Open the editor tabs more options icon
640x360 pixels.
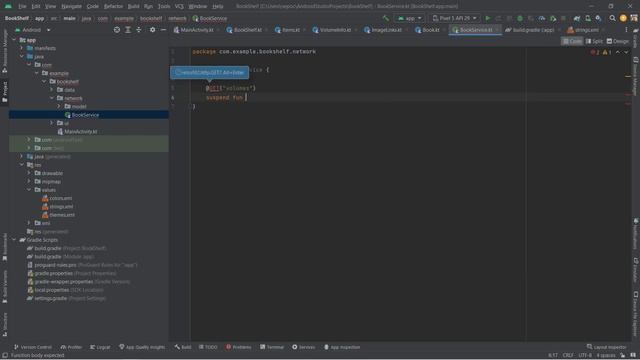point(626,30)
